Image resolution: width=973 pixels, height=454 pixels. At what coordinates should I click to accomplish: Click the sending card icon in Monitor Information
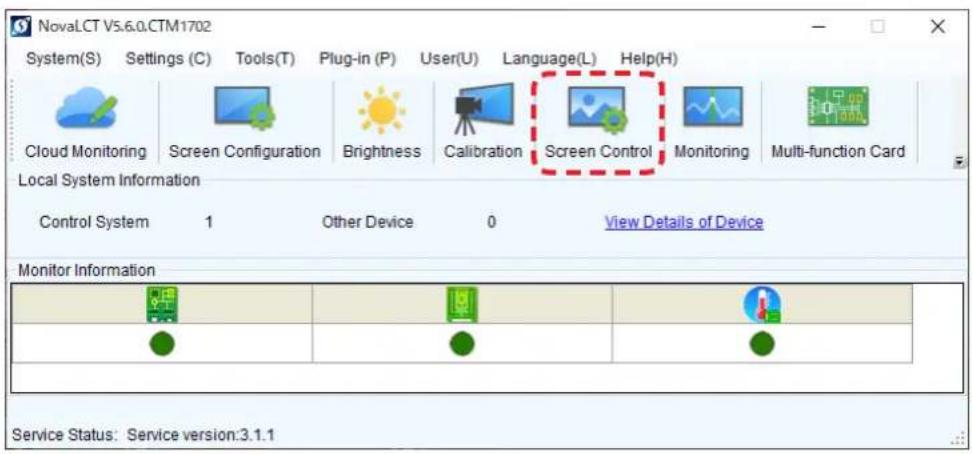coord(162,304)
